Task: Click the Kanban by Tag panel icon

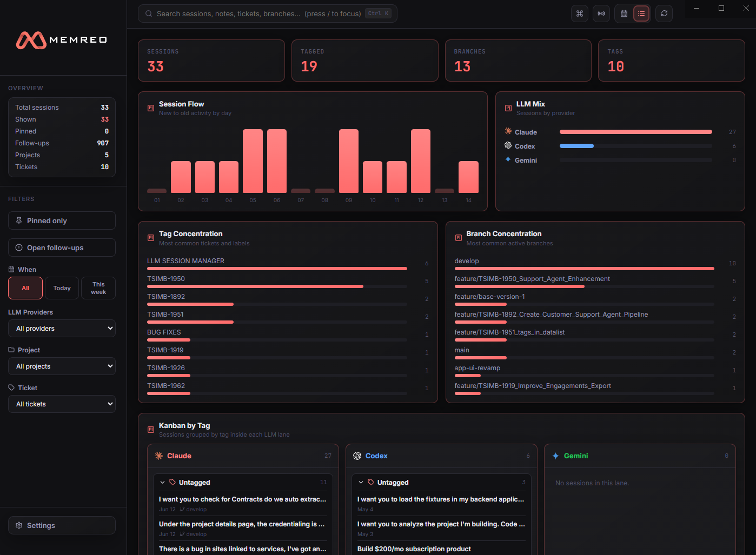Action: [151, 430]
